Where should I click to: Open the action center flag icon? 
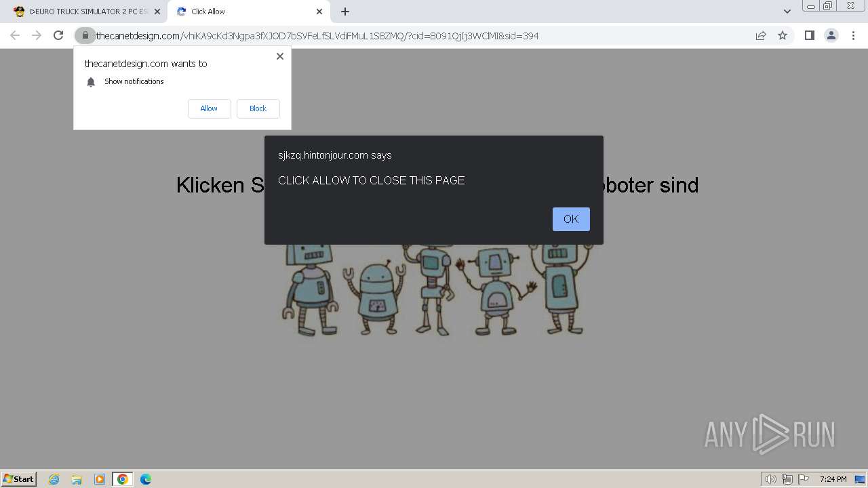(804, 479)
